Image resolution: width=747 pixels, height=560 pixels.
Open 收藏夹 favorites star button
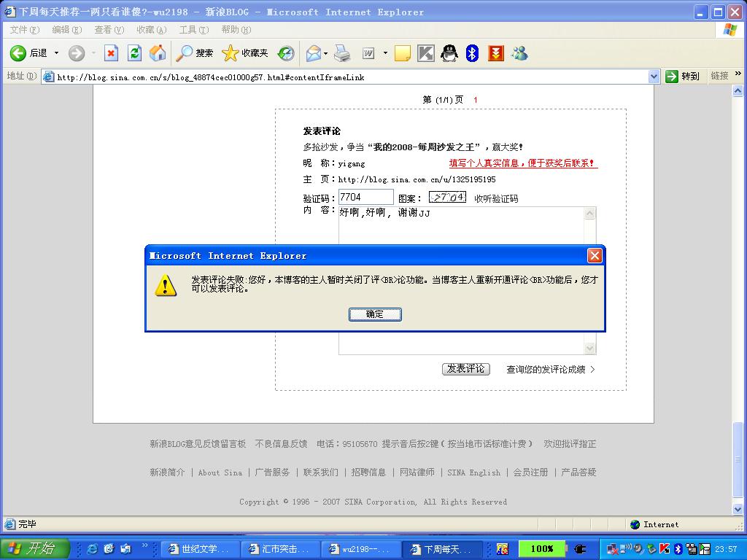(245, 52)
